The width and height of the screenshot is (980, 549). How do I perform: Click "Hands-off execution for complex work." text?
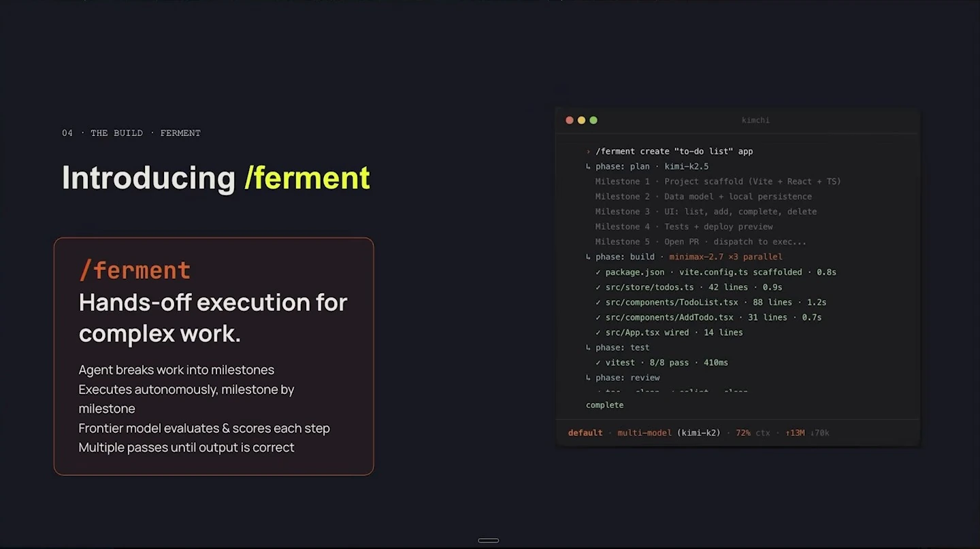(x=213, y=318)
